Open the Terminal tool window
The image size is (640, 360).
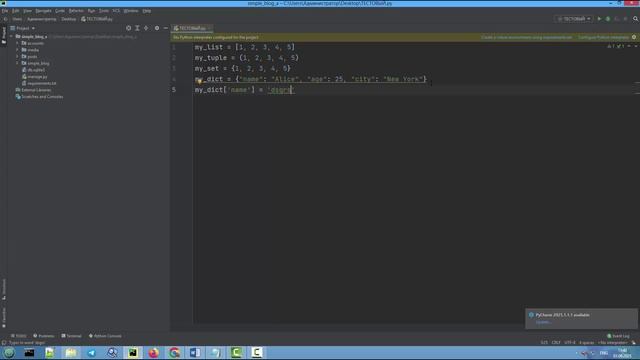click(71, 336)
